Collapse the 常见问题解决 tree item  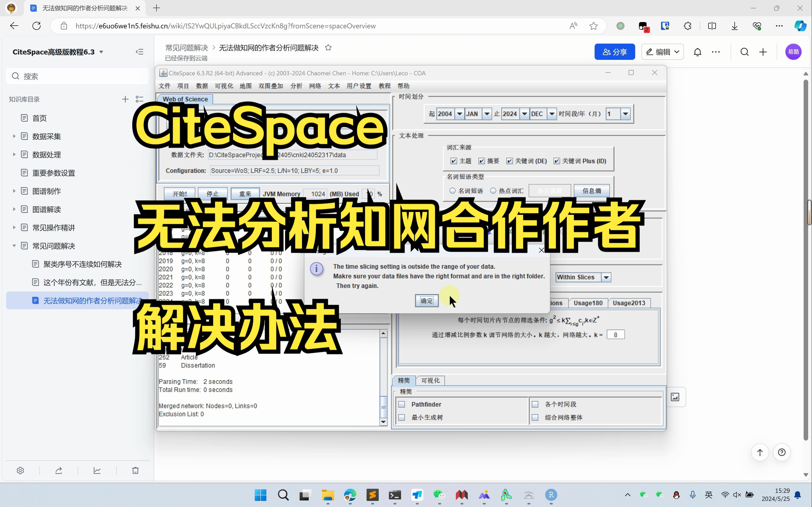14,246
